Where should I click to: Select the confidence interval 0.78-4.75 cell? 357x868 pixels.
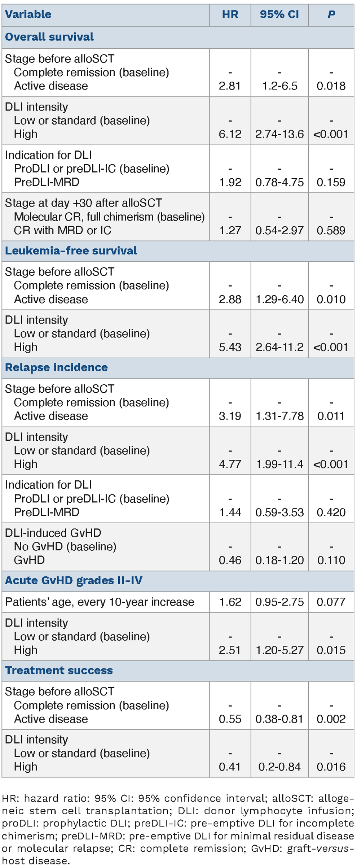click(279, 182)
